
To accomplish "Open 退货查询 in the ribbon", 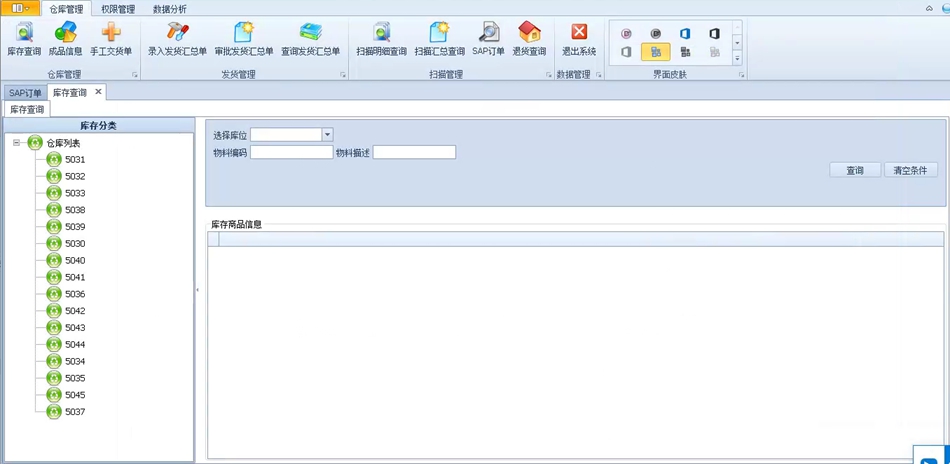I will (529, 39).
